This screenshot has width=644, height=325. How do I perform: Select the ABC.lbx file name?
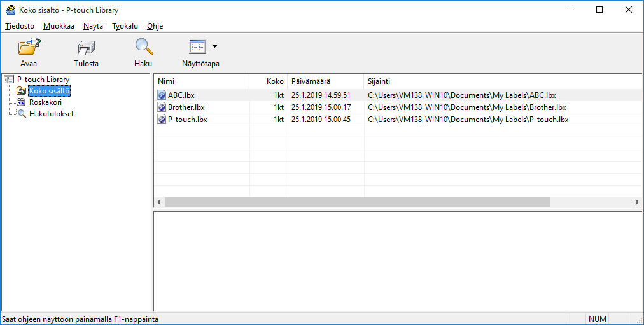click(181, 95)
